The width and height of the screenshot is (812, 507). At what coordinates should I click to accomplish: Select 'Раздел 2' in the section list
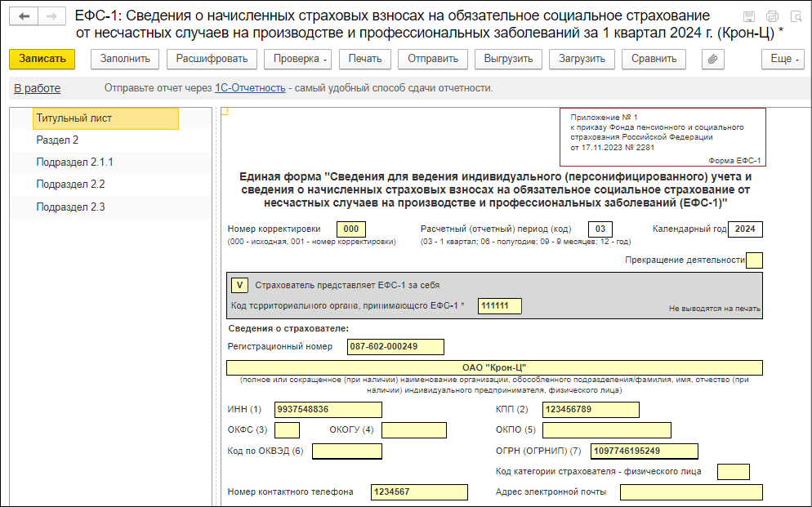pyautogui.click(x=57, y=140)
